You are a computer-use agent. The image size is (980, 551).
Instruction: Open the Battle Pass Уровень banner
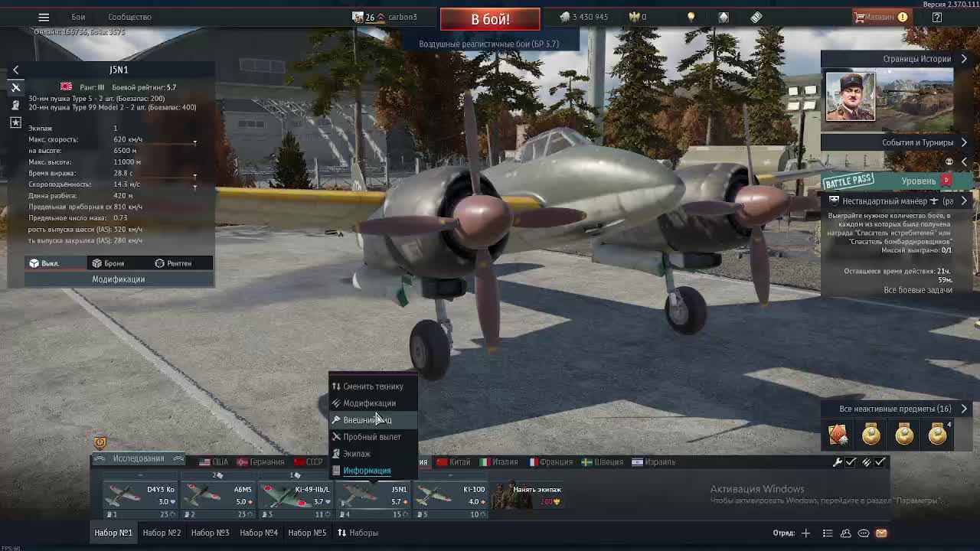click(897, 181)
